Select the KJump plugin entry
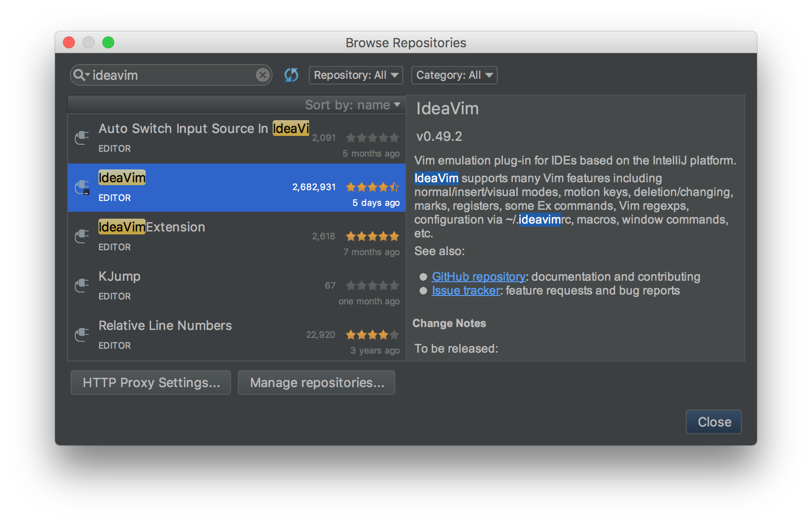This screenshot has width=812, height=524. (236, 286)
